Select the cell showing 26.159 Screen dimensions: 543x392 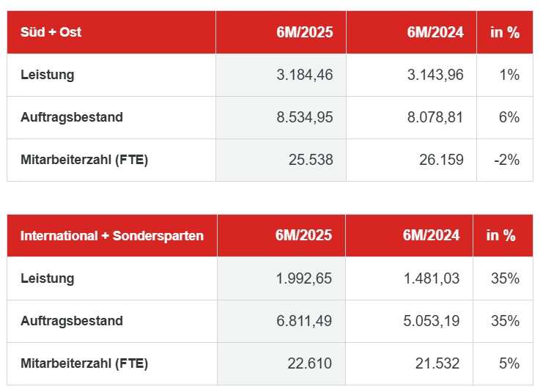click(x=442, y=160)
